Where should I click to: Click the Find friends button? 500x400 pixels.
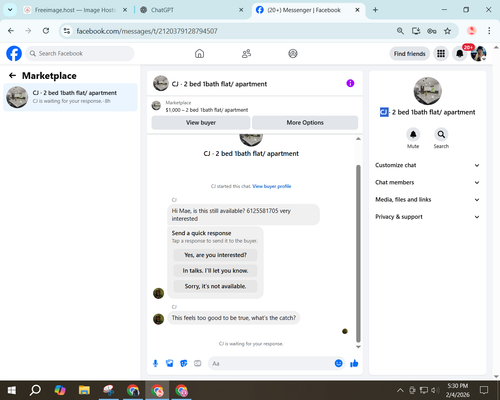[x=409, y=54]
